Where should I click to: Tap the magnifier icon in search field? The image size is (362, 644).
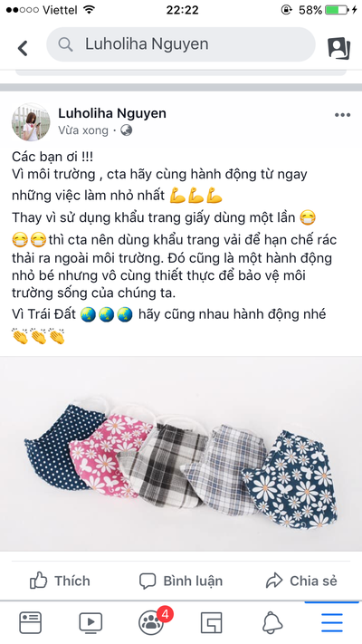(x=65, y=44)
